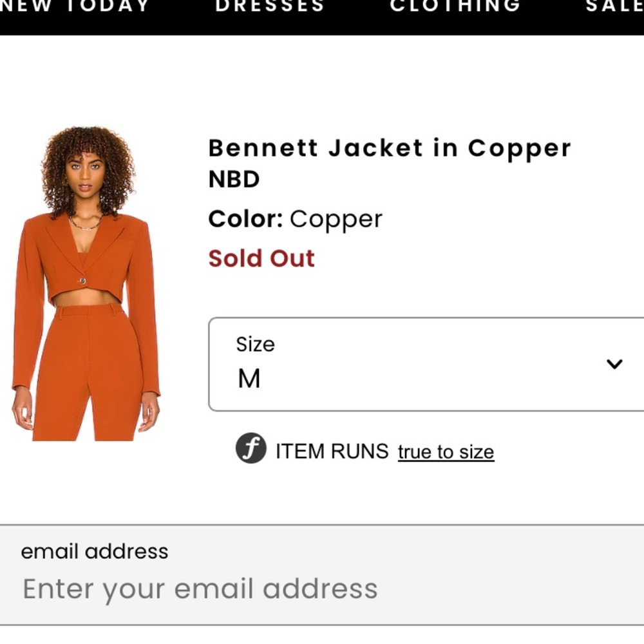644x644 pixels.
Task: Go to the DRESSES category
Action: coord(270,6)
